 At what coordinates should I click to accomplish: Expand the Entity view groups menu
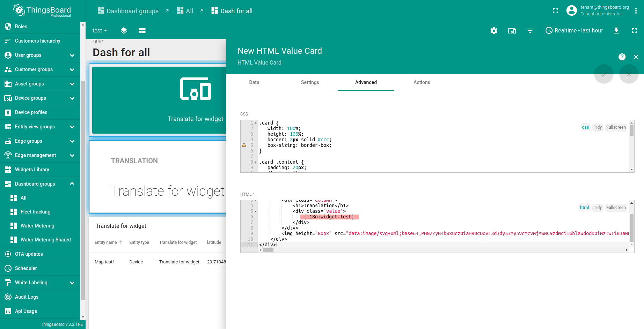(x=72, y=127)
